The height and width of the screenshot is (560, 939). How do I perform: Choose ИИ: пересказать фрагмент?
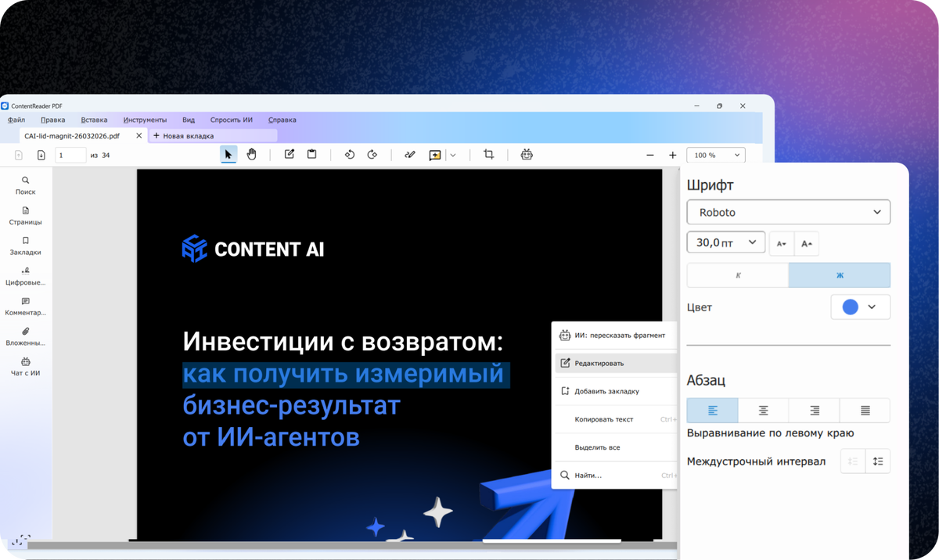click(614, 336)
